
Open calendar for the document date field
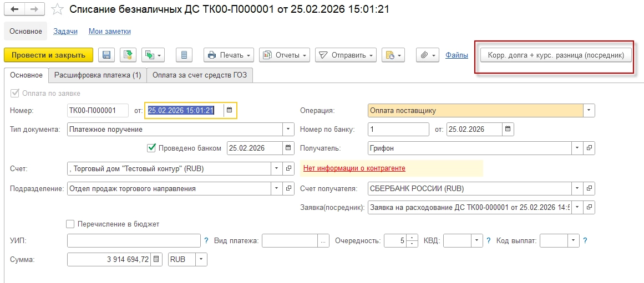[230, 110]
